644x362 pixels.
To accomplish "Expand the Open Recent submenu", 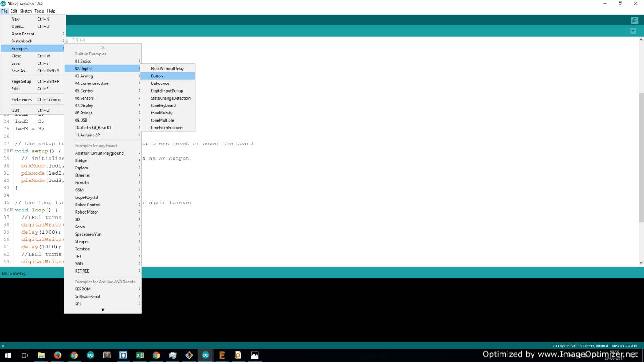I will [x=33, y=34].
